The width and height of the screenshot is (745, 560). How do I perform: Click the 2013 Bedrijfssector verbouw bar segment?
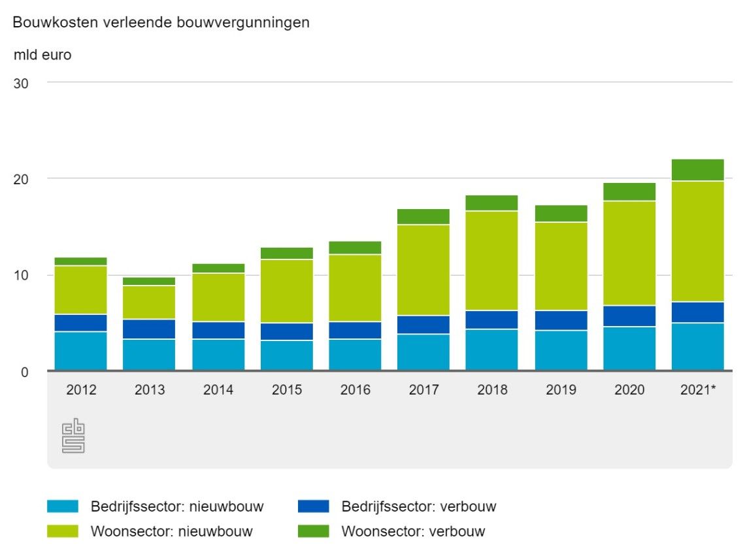[x=150, y=329]
